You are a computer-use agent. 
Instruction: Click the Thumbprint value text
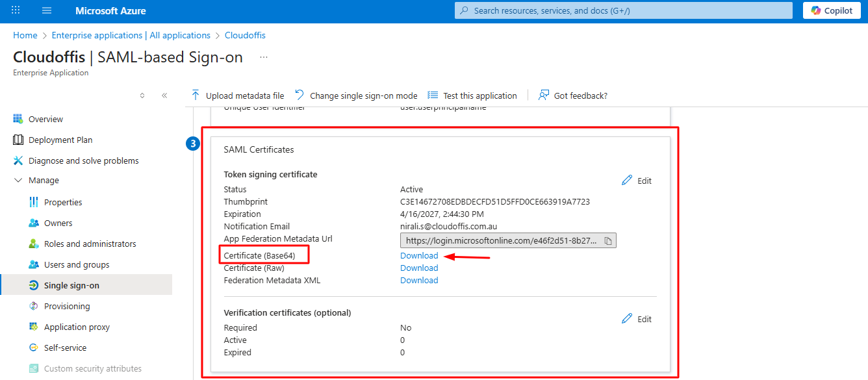pos(495,201)
